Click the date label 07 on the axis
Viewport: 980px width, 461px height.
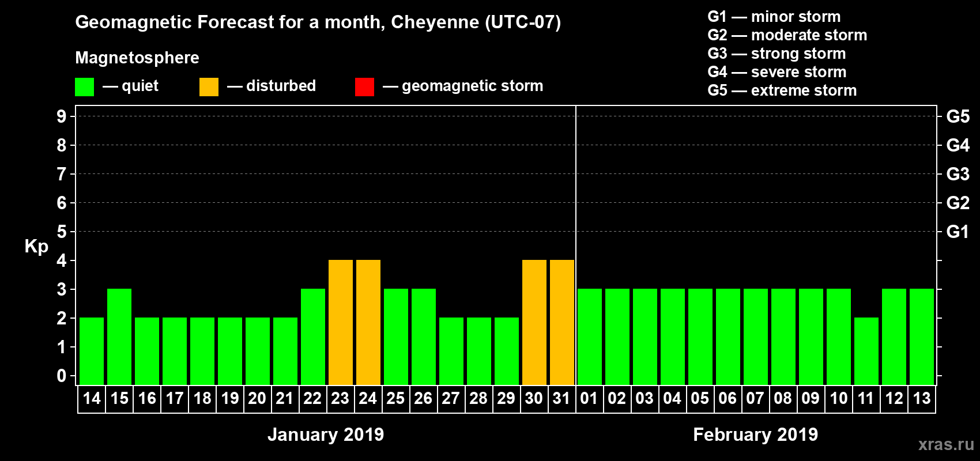pos(756,399)
